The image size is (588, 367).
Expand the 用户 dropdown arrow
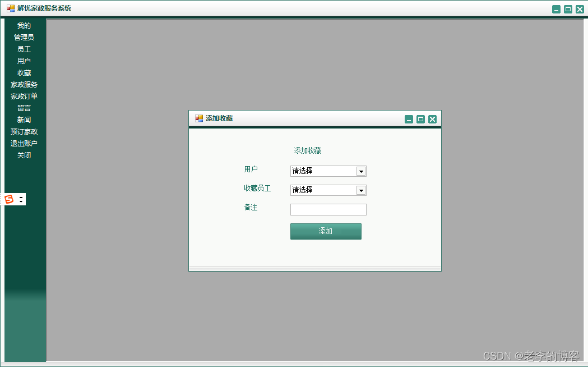point(361,172)
